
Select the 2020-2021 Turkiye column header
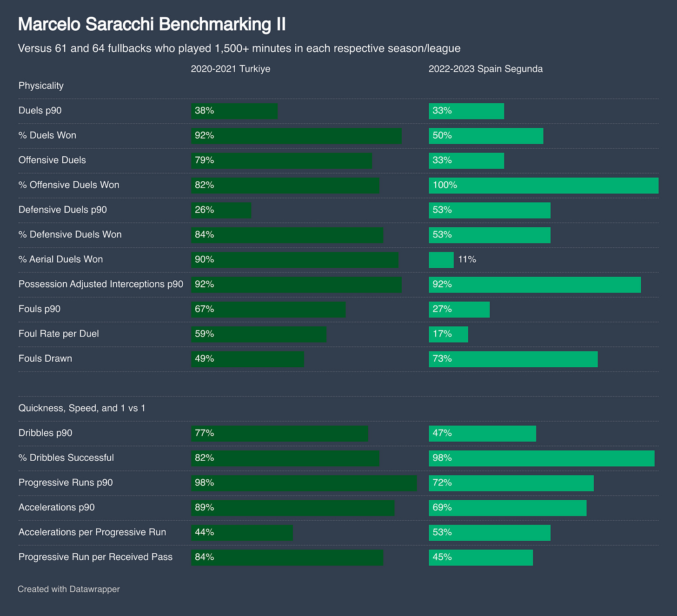(231, 69)
